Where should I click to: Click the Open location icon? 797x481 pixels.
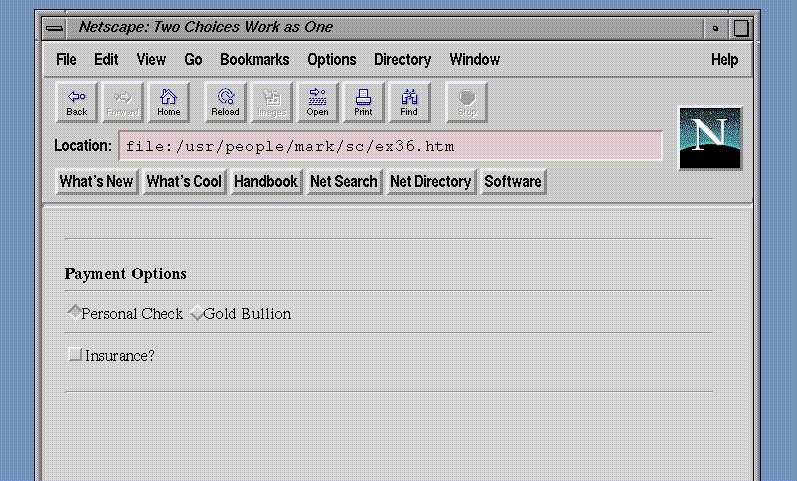point(317,102)
